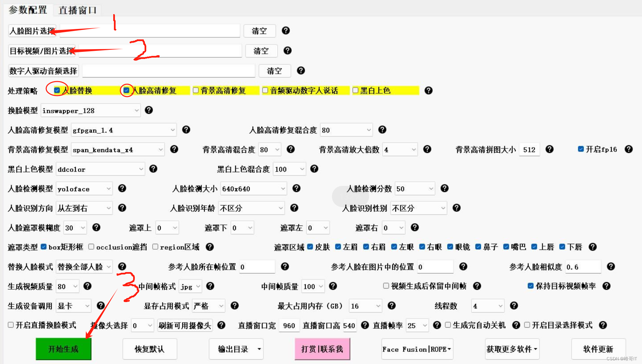Enable 开启直播换脸模式 checkbox
Viewport: 642px width, 364px height.
pos(11,325)
